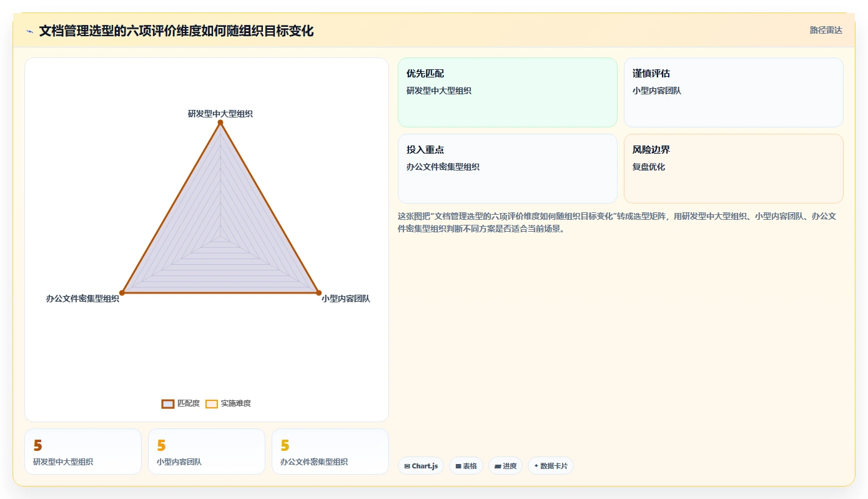Click the score card for 研发型中大型组织
Viewport: 868px width, 499px height.
[83, 452]
